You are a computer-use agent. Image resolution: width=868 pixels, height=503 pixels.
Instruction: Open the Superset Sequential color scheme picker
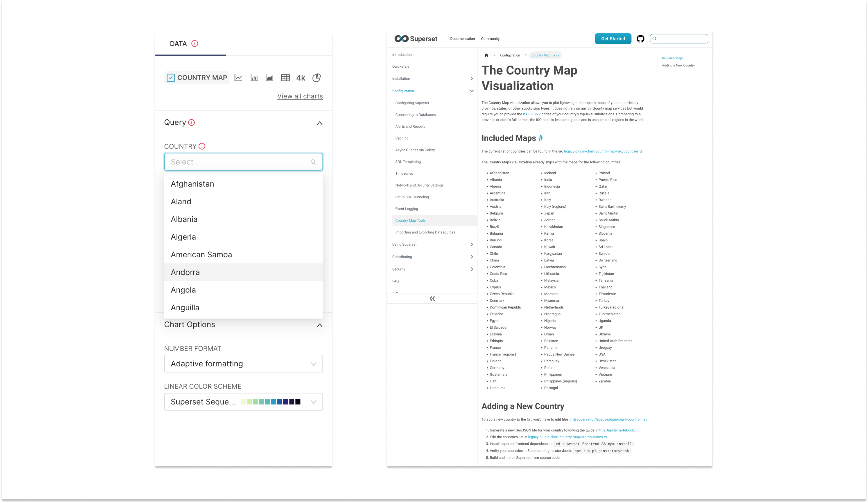click(244, 401)
